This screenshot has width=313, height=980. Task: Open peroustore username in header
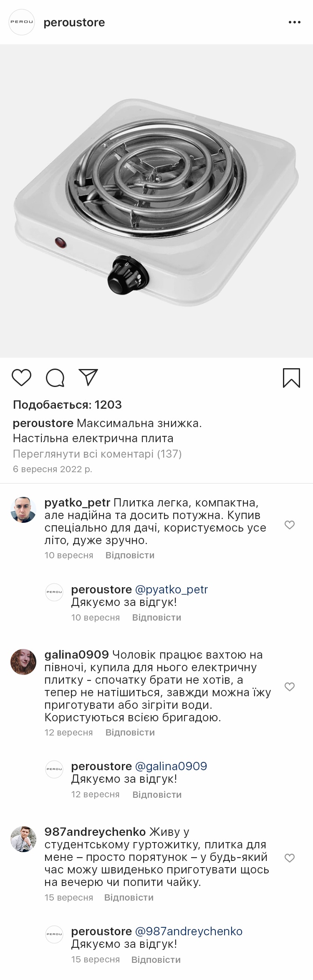pos(74,23)
